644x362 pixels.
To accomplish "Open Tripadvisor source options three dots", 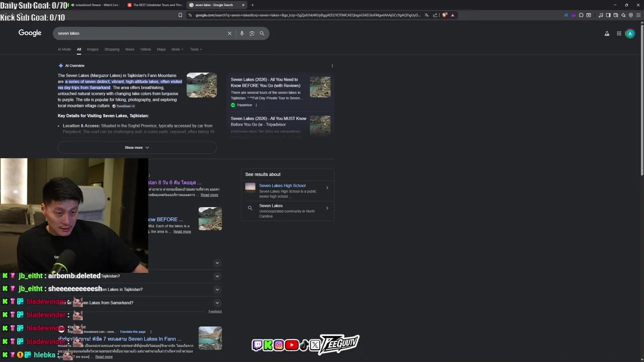I will tap(256, 105).
